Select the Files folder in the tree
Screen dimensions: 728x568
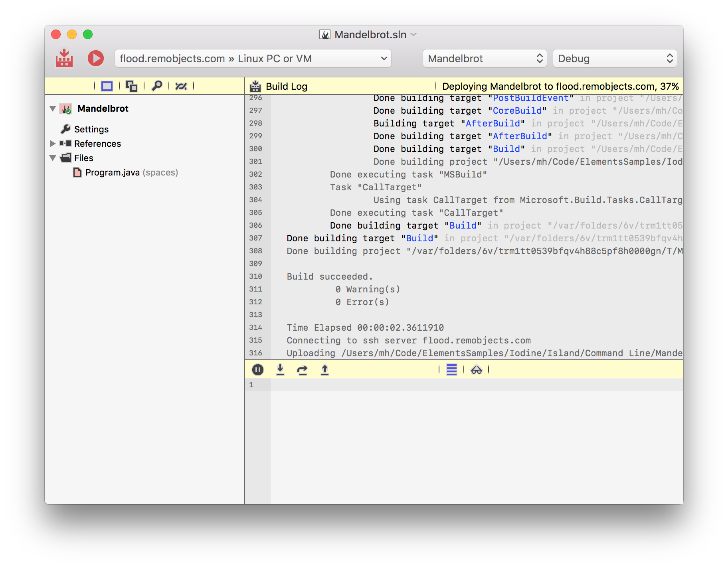tap(84, 158)
